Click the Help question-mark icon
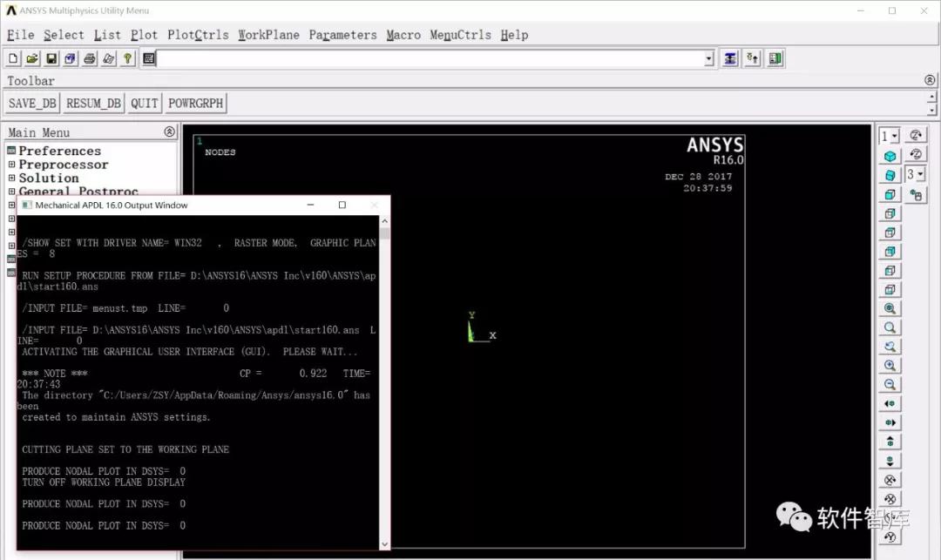Image resolution: width=941 pixels, height=560 pixels. [126, 57]
